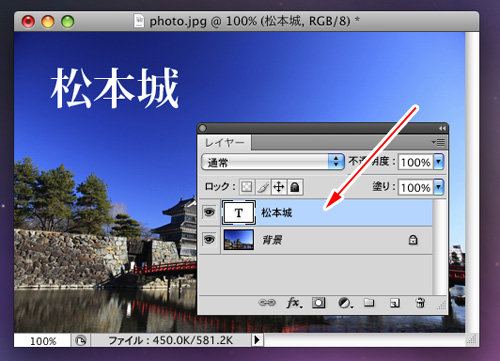
Task: Create a new layer group folder
Action: pos(369,303)
